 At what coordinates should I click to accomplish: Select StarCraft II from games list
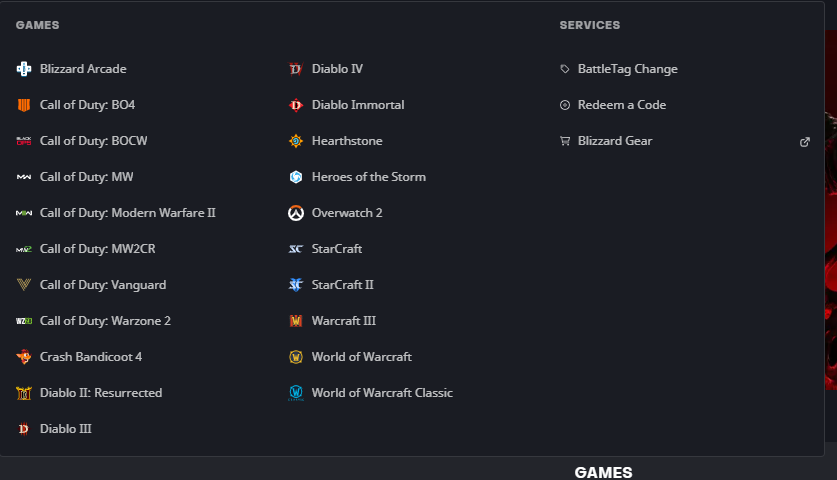point(342,285)
